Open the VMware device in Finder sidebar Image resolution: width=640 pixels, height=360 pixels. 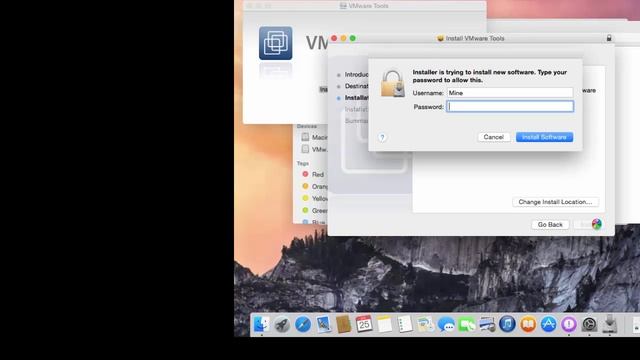[314, 149]
